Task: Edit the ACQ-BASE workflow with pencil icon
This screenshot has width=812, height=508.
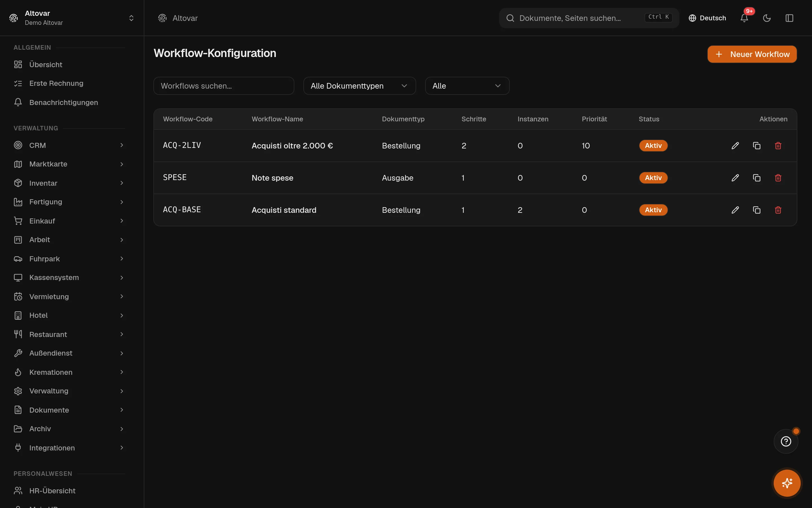Action: tap(735, 210)
